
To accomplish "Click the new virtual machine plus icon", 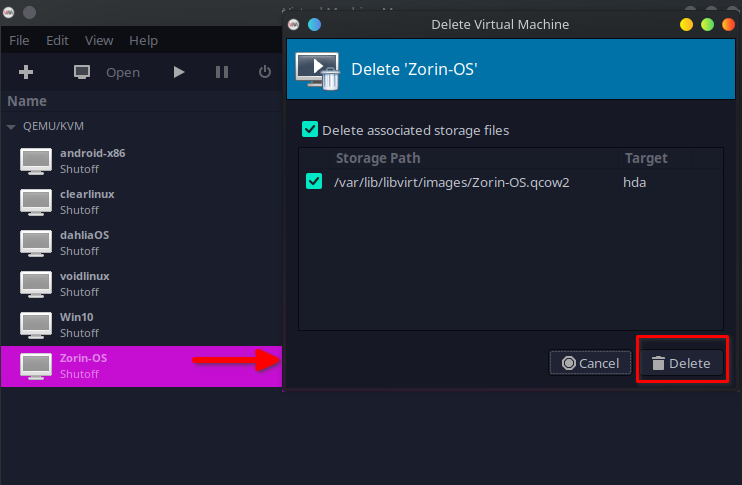I will tap(27, 72).
